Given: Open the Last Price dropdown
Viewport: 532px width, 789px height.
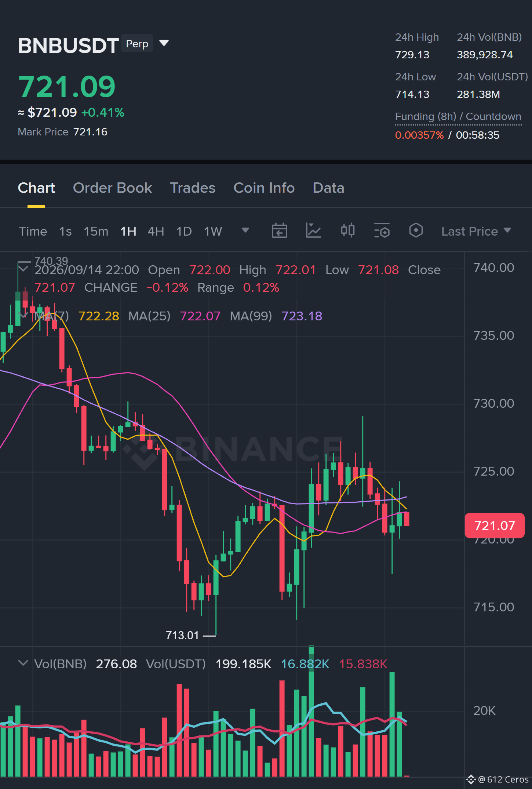Looking at the screenshot, I should click(476, 231).
